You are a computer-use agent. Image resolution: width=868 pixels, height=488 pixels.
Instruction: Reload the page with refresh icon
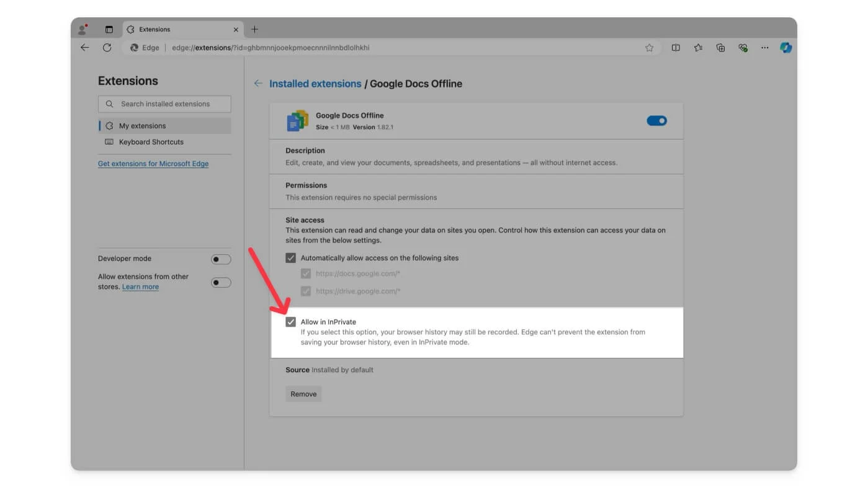[107, 48]
